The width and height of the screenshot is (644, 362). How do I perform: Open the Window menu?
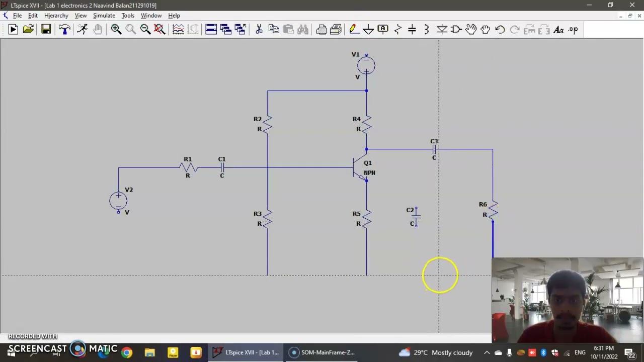[x=151, y=16]
